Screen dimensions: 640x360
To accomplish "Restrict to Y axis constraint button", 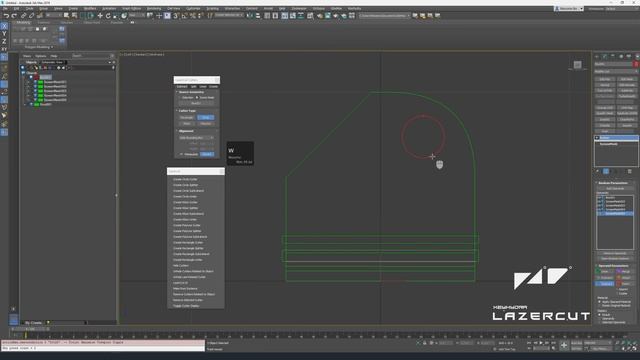I will tap(4, 33).
